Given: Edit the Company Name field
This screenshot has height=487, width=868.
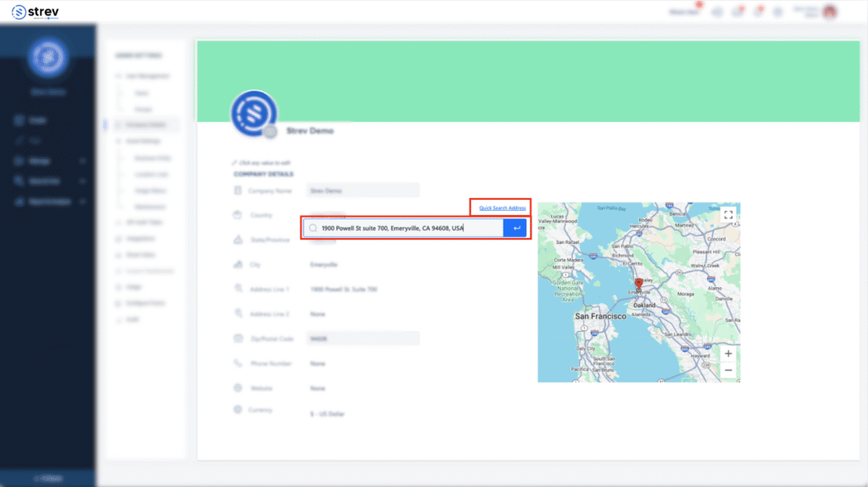Looking at the screenshot, I should (x=363, y=191).
